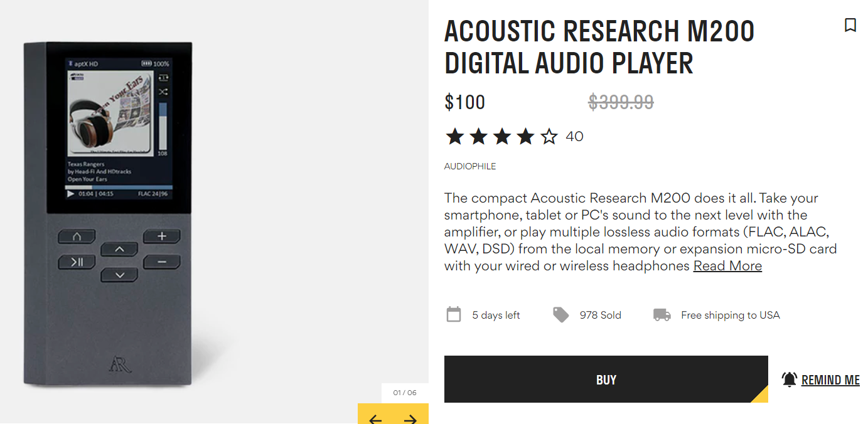868x424 pixels.
Task: Click the bell icon beside Remind Me
Action: click(789, 379)
